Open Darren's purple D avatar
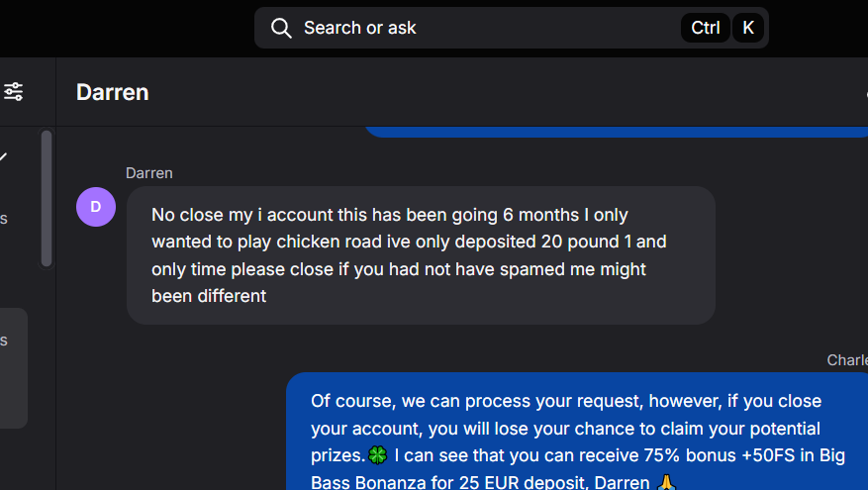Image resolution: width=868 pixels, height=490 pixels. (x=96, y=207)
